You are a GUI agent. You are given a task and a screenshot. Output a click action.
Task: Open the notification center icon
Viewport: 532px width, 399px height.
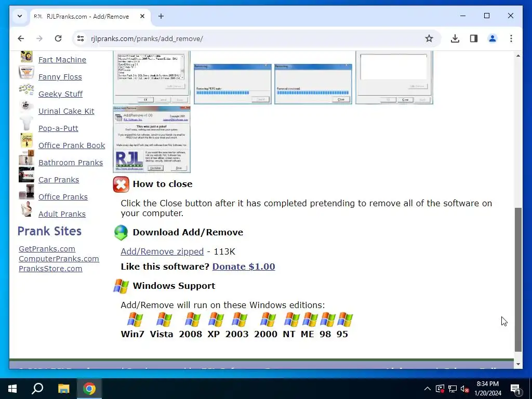(515, 389)
